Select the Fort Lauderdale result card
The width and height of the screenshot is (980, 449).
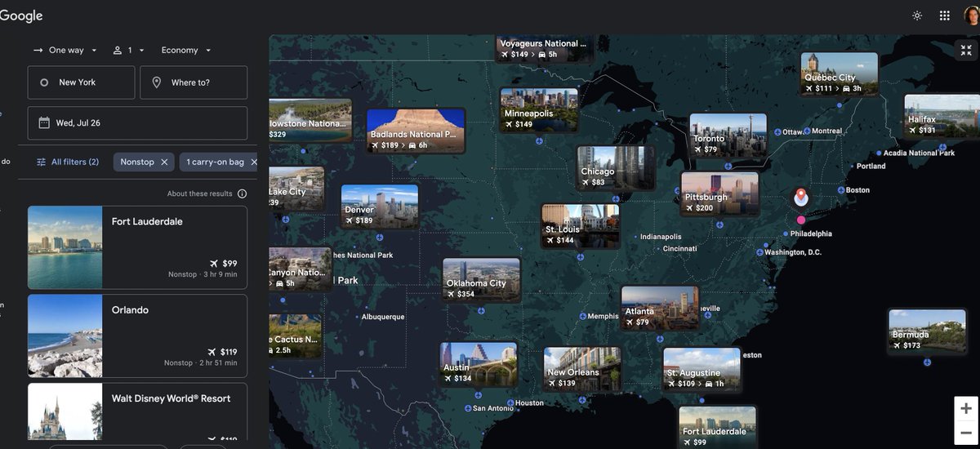click(137, 247)
